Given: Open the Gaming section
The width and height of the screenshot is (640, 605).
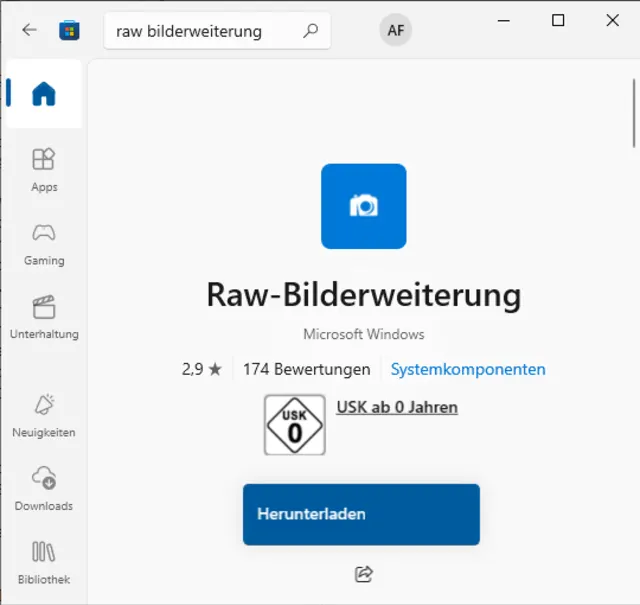Looking at the screenshot, I should [x=44, y=244].
